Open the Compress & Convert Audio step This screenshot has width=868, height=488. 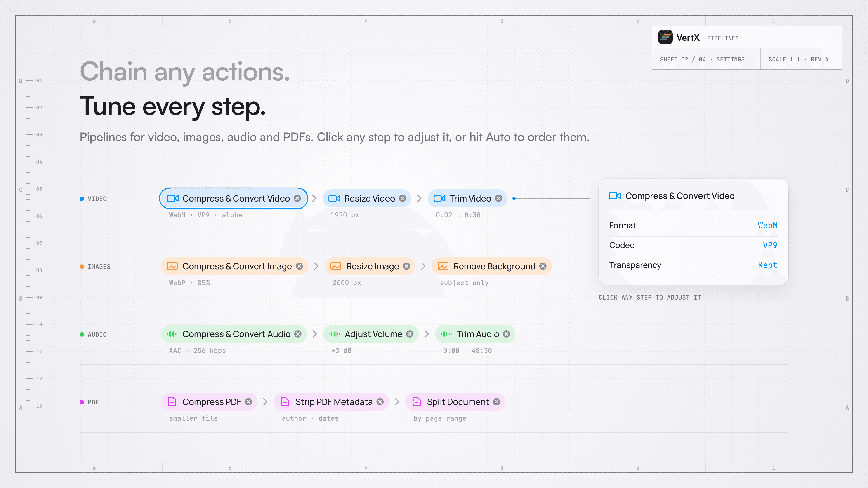(234, 334)
